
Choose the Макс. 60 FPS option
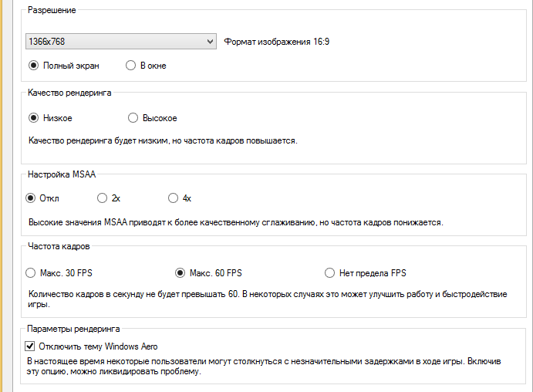click(x=180, y=272)
